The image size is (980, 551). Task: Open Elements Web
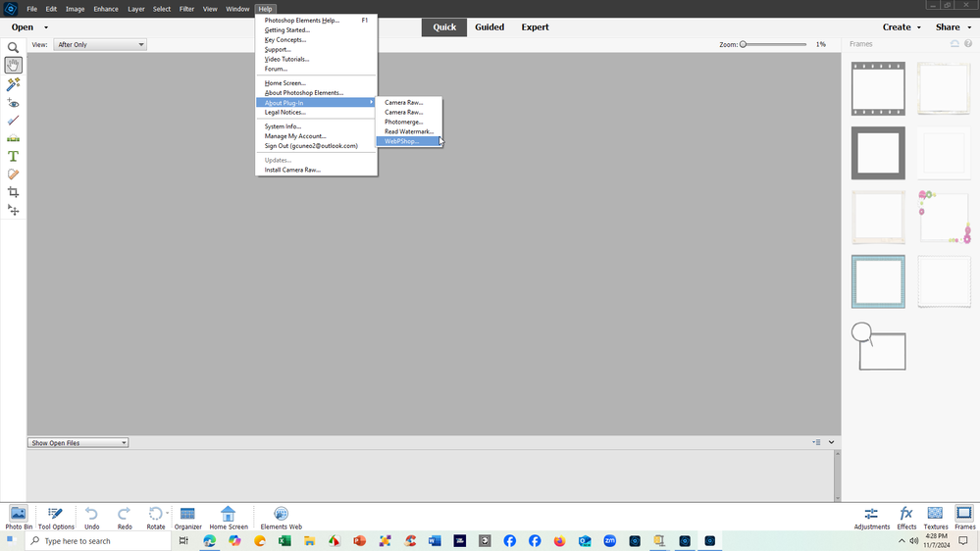(282, 518)
